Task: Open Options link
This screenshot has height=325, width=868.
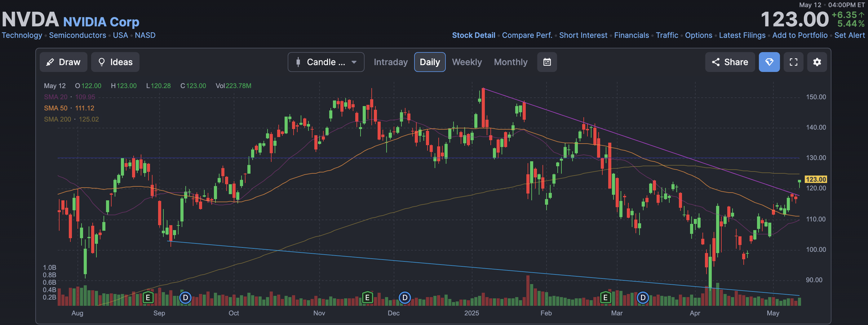Action: click(698, 35)
